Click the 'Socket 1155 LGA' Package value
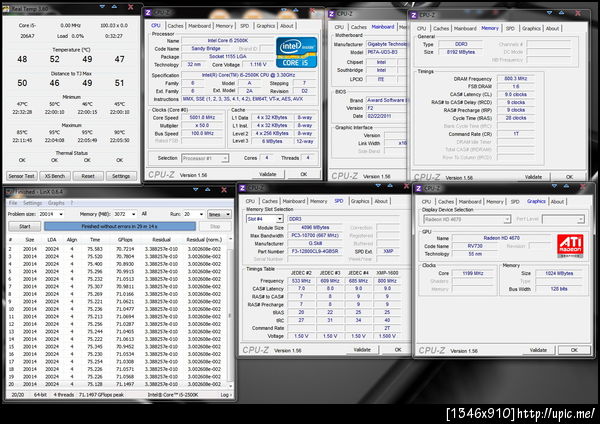The width and height of the screenshot is (600, 424). (x=228, y=56)
